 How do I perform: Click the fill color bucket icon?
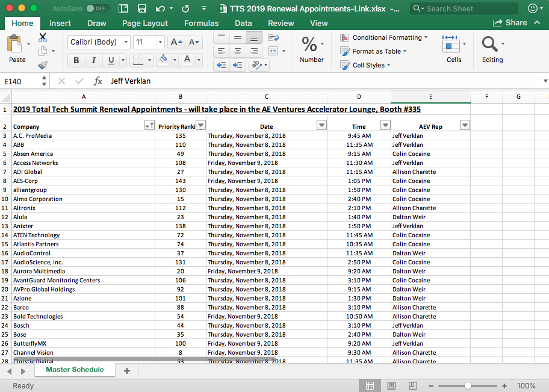163,60
